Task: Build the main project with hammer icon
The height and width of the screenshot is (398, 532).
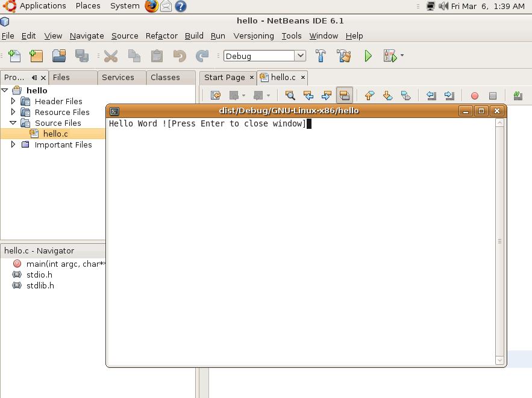Action: point(321,56)
